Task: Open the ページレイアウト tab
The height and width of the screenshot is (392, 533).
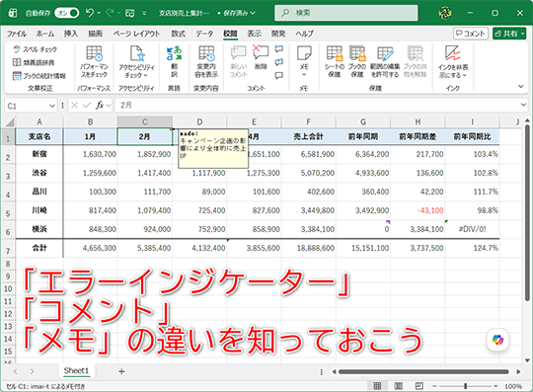Action: 136,34
